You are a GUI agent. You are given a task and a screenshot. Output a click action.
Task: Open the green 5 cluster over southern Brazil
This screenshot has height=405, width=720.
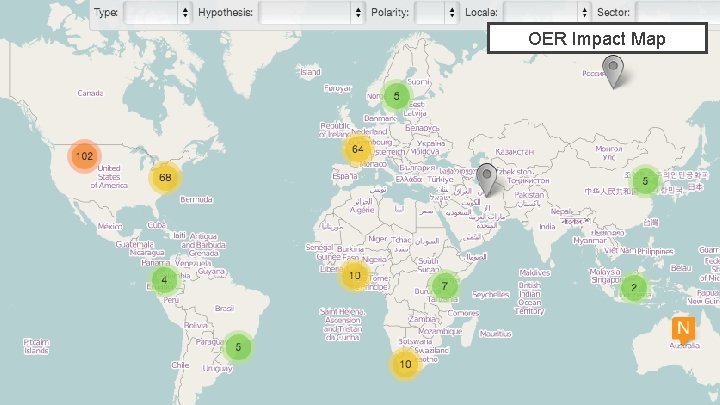click(x=238, y=347)
